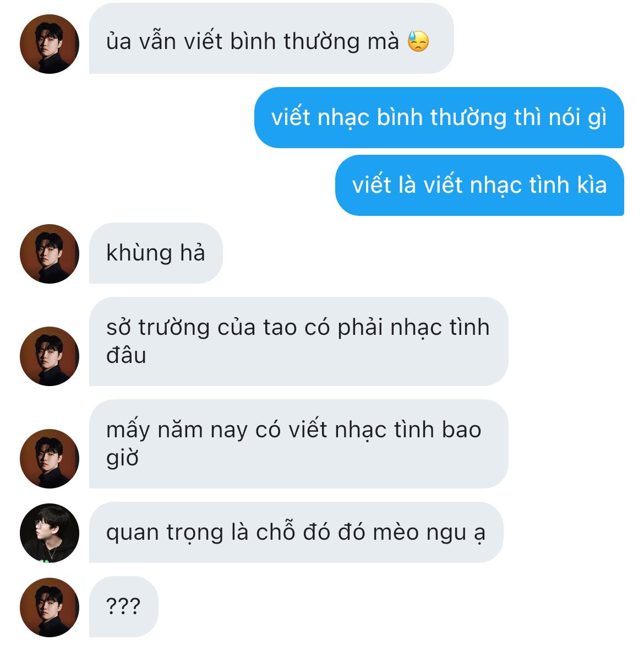Click "sở trường của tao có phải nhạc tình đâu" bubble

pos(299,341)
